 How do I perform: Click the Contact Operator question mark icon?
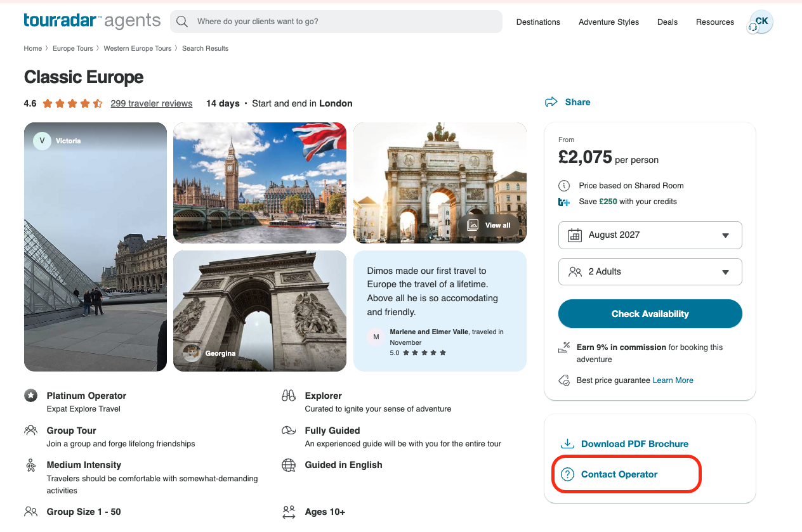[567, 474]
